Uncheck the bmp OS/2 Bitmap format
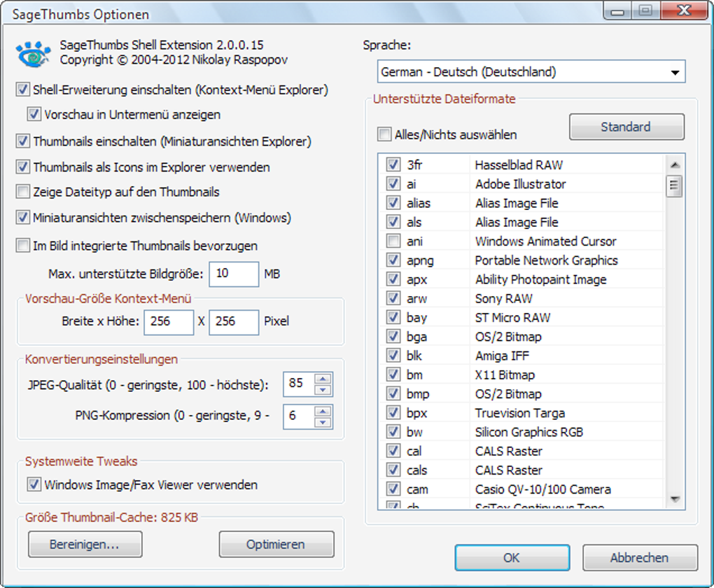 coord(393,393)
